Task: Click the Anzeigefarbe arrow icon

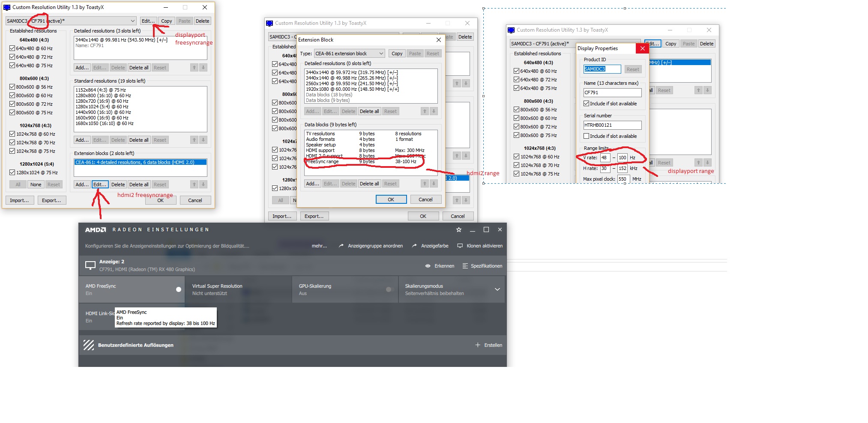Action: tap(414, 246)
